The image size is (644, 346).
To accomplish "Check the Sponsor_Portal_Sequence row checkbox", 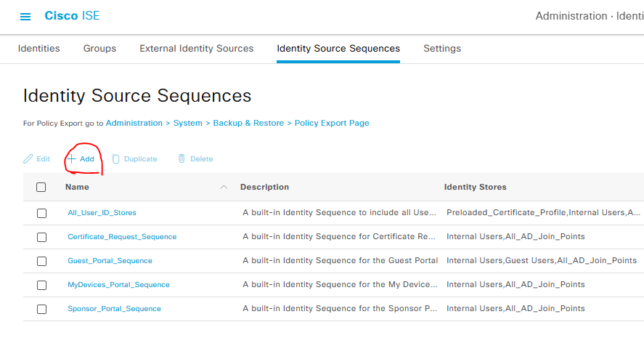I will click(x=41, y=309).
